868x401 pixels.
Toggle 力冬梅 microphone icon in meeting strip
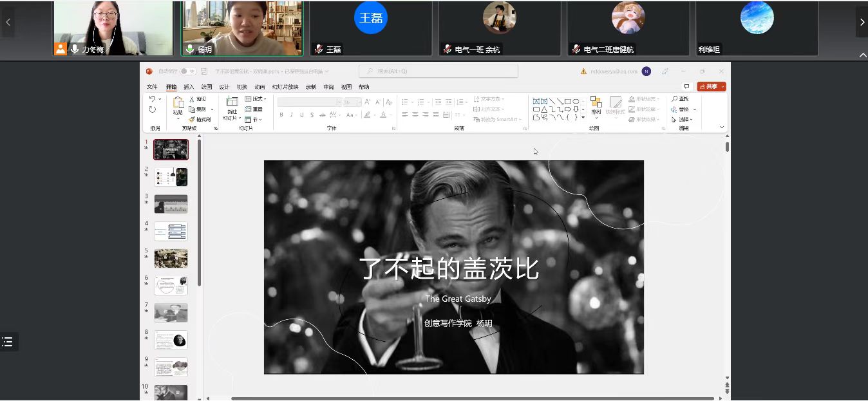tap(75, 49)
